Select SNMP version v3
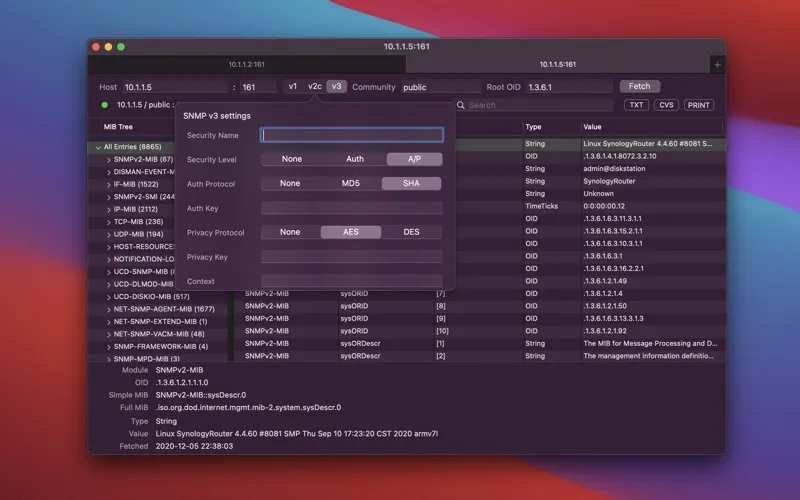This screenshot has height=500, width=800. 336,87
